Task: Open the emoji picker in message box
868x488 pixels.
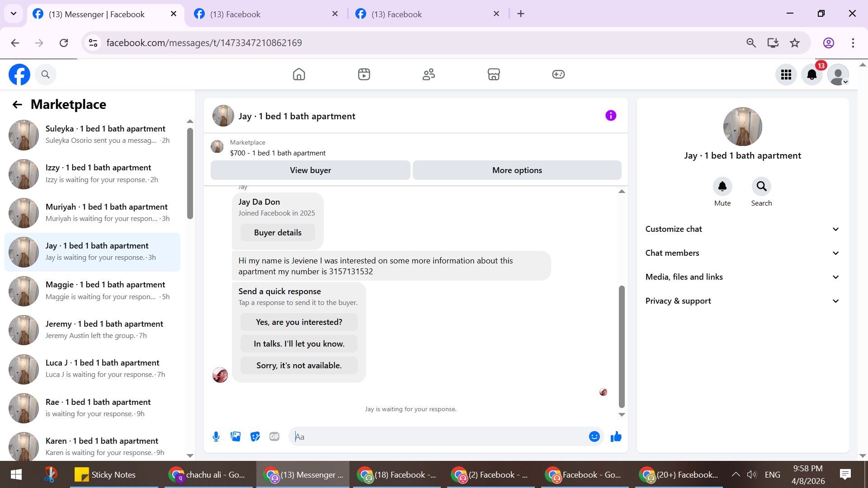Action: [594, 436]
